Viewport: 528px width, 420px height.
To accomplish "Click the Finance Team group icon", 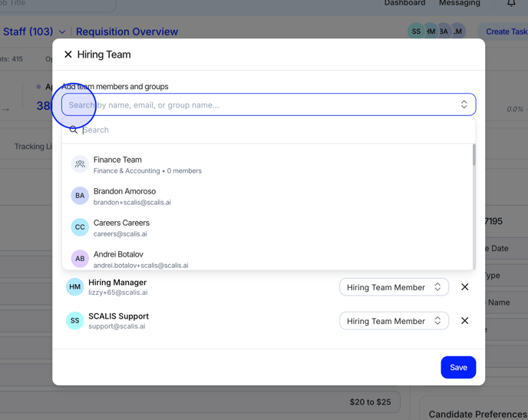I will (x=80, y=164).
